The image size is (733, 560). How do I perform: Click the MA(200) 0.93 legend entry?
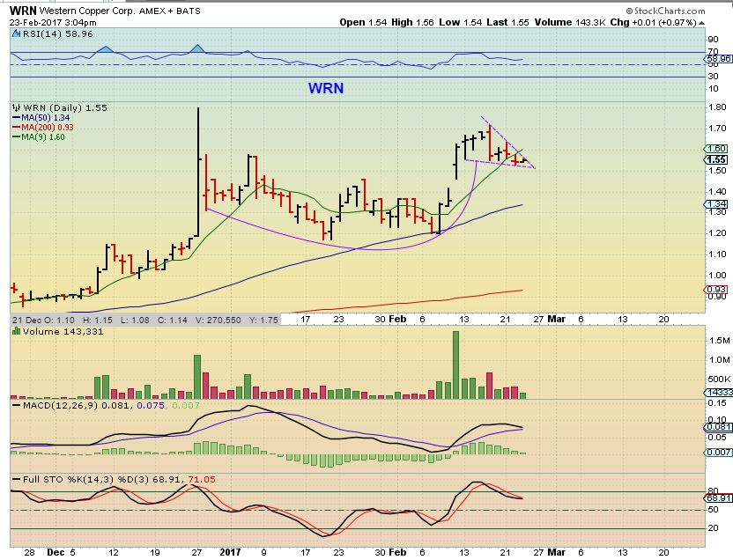43,127
